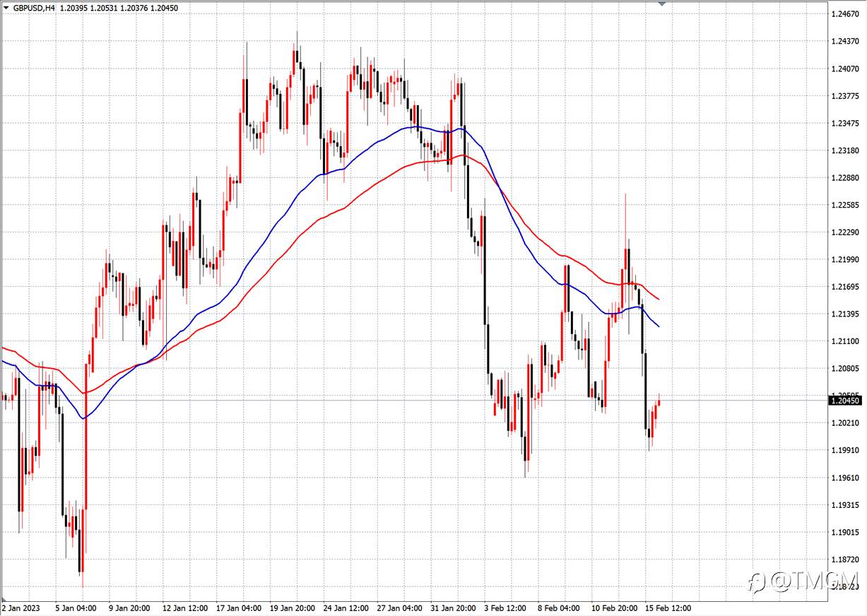
Task: Click price axis label 1.23775
Action: coord(845,96)
